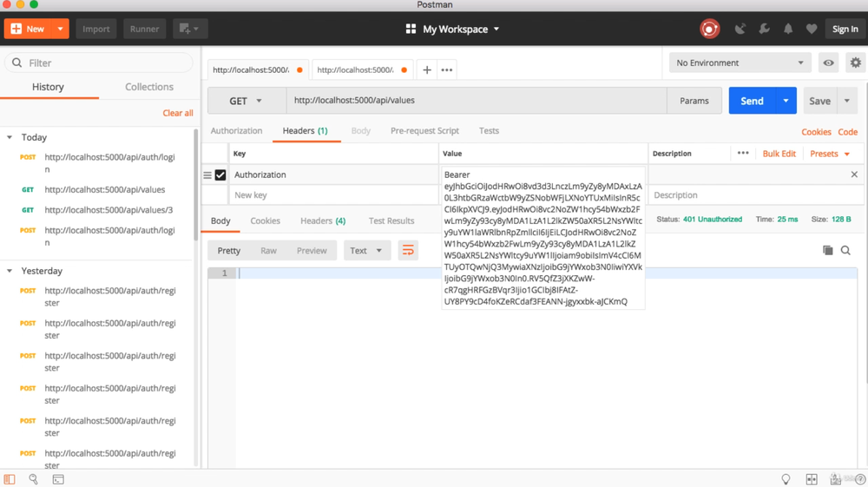Open the tab options ellipsis menu
This screenshot has height=487, width=868.
coord(447,69)
